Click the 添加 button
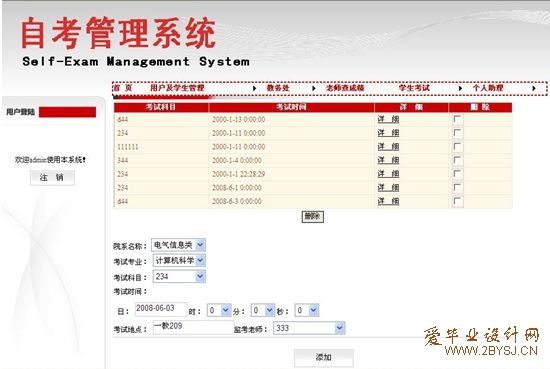 (x=323, y=357)
